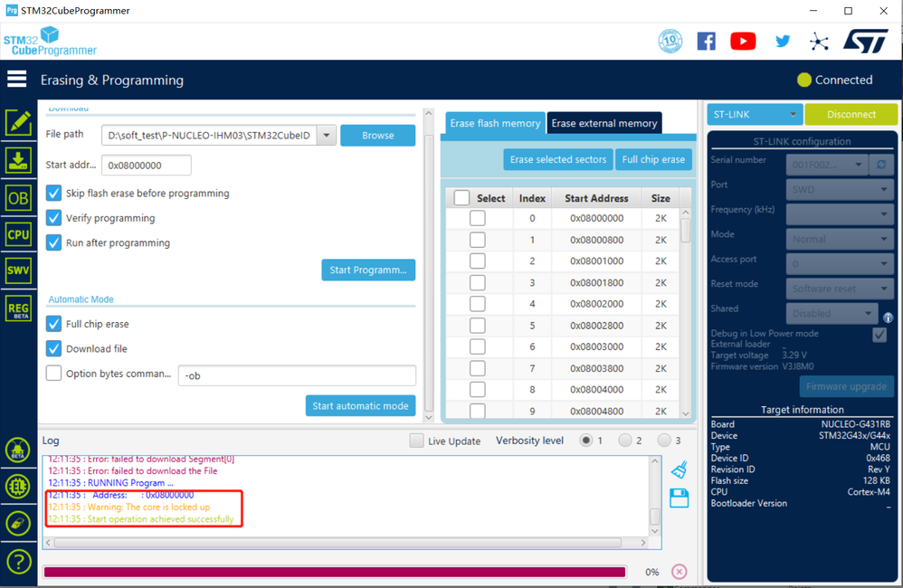Click Start automatic mode button
Image resolution: width=903 pixels, height=588 pixels.
tap(360, 405)
